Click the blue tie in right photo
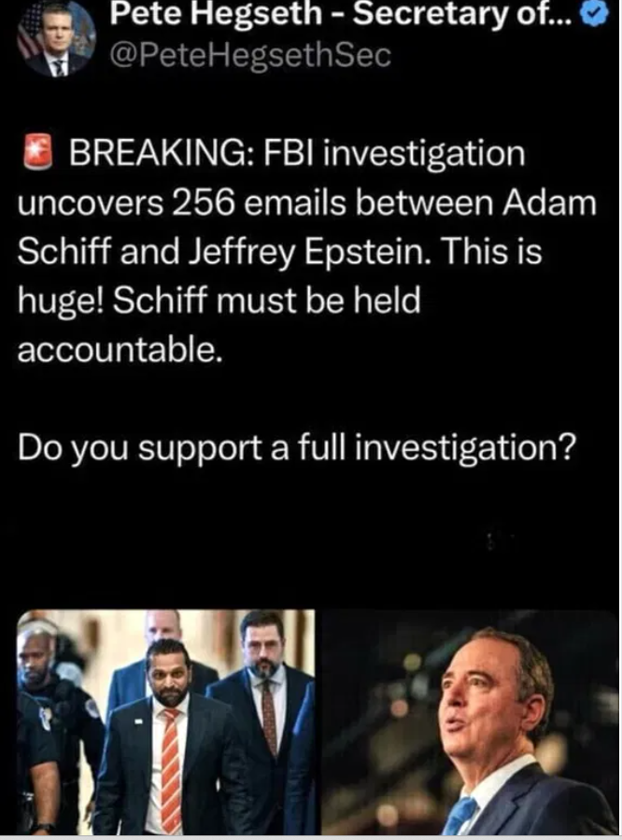 click(460, 815)
